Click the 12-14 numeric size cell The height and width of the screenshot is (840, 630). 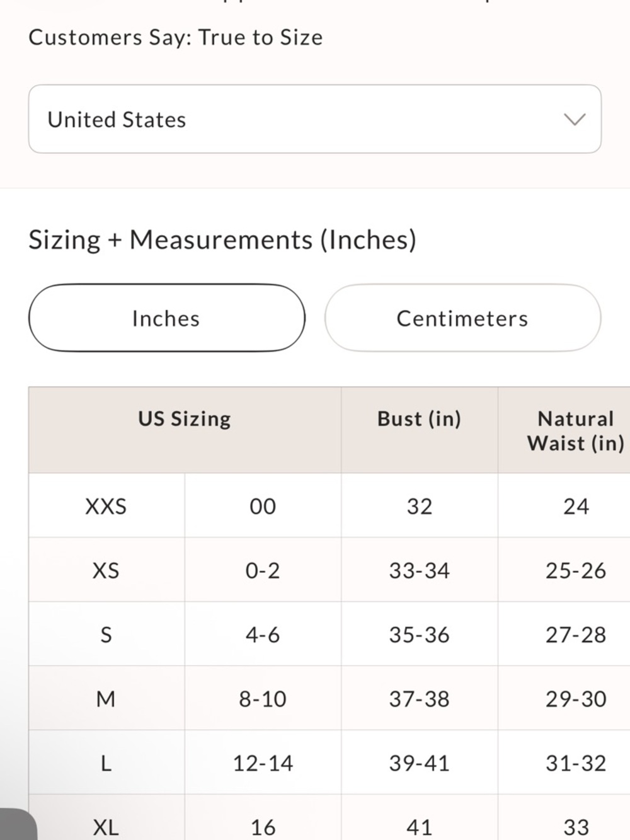(x=263, y=763)
